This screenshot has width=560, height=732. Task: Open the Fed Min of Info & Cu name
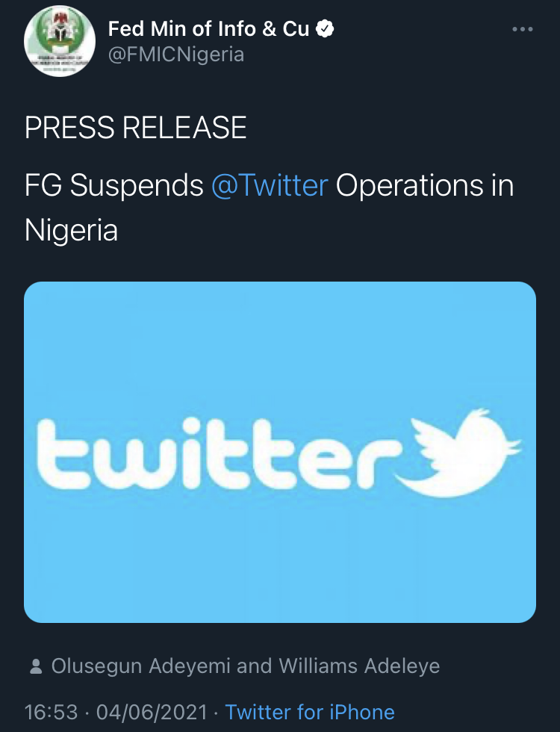[208, 29]
